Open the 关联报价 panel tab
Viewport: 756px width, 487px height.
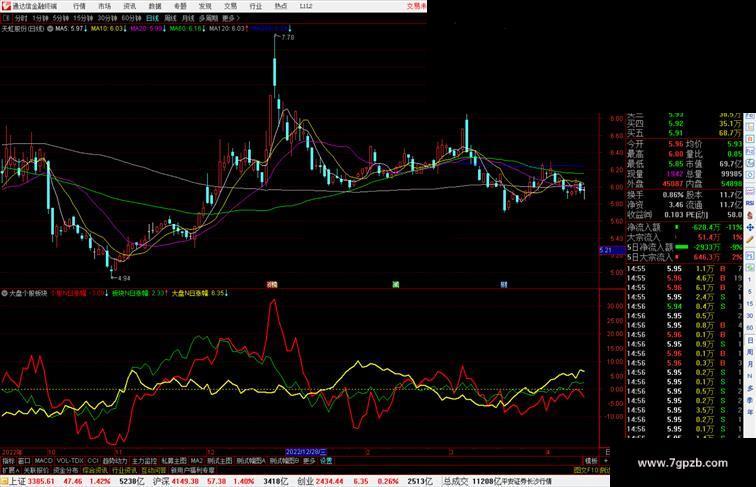click(36, 470)
